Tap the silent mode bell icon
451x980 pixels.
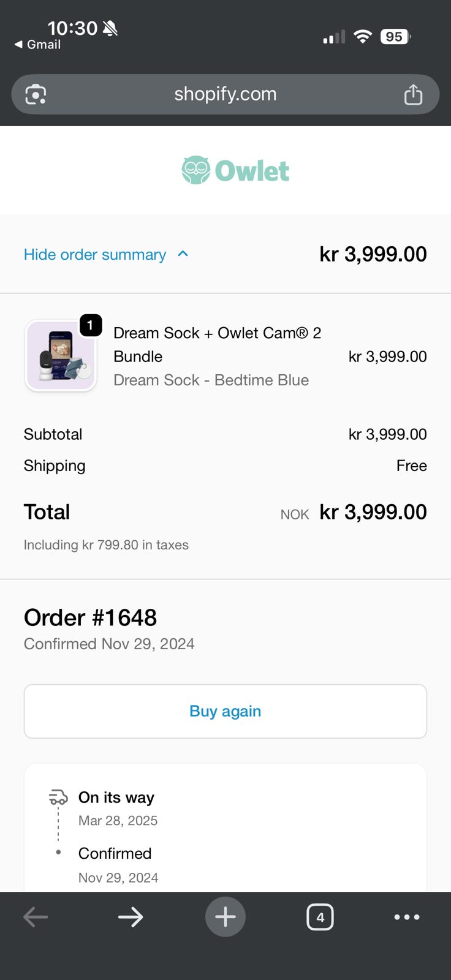110,28
